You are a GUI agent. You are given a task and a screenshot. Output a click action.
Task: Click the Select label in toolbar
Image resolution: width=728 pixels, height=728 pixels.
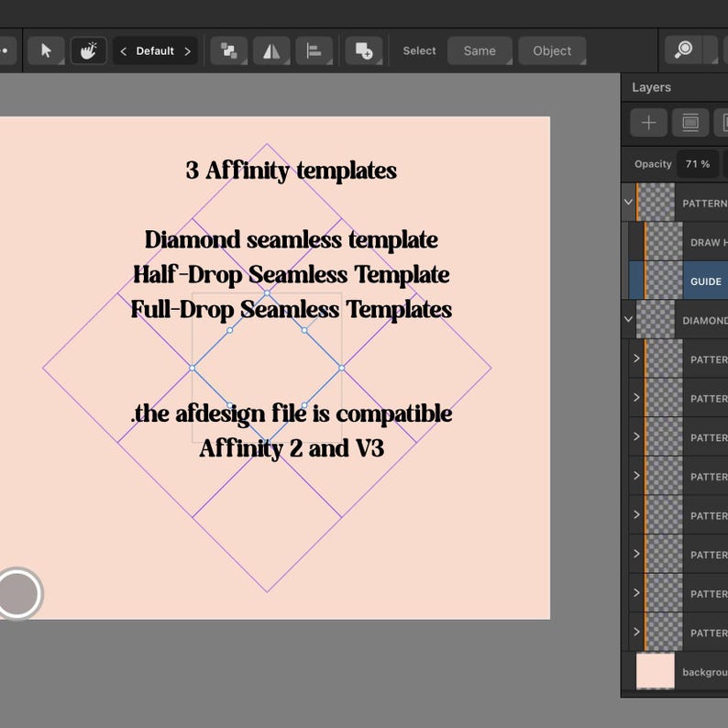click(419, 50)
